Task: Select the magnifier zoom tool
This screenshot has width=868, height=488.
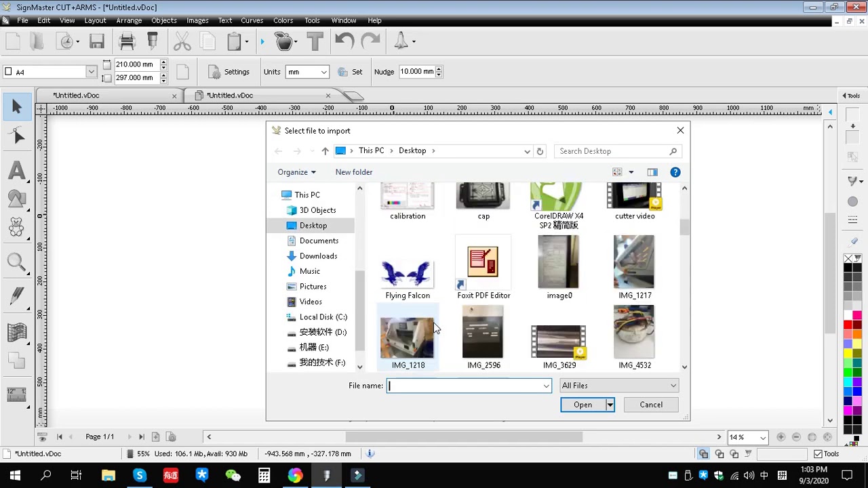Action: point(17,262)
